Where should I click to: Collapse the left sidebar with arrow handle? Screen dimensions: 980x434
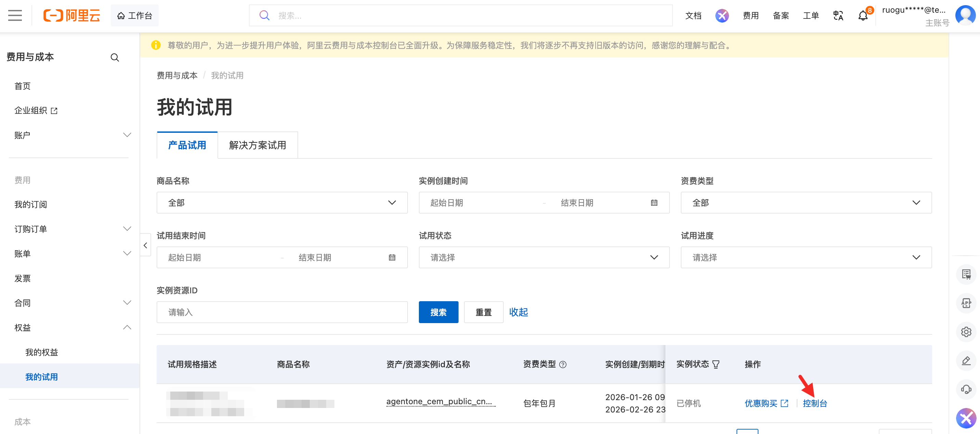(x=145, y=245)
